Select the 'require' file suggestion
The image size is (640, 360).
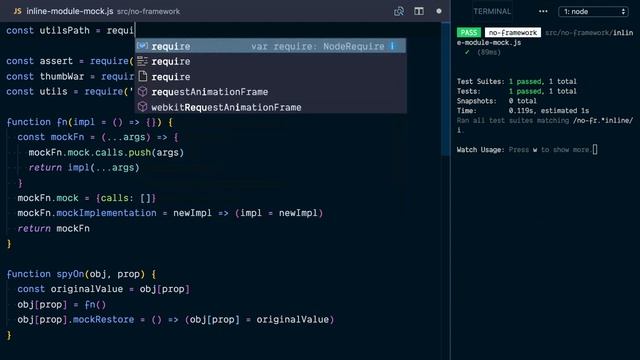coord(271,77)
